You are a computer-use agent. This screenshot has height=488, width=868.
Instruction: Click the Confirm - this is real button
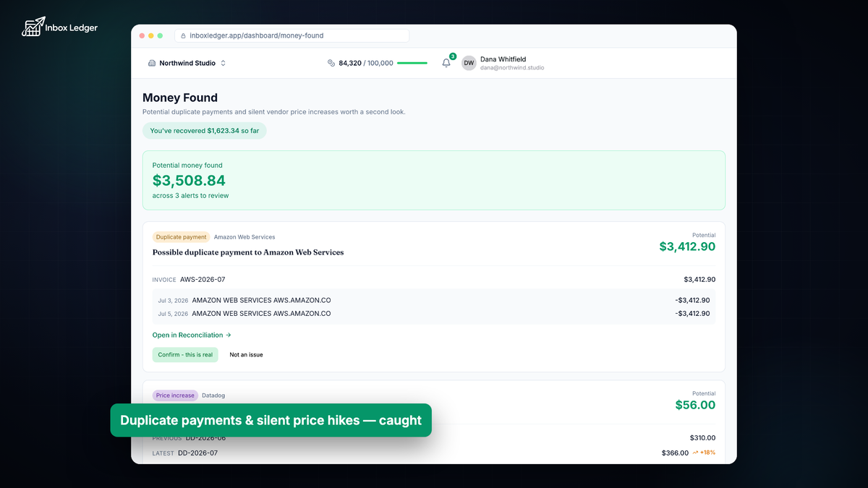point(185,355)
